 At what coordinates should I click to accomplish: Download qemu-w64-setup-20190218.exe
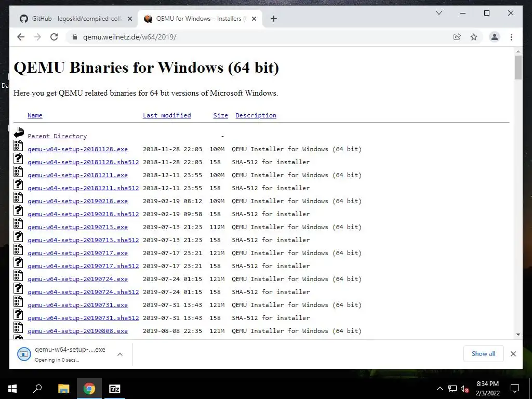click(78, 201)
